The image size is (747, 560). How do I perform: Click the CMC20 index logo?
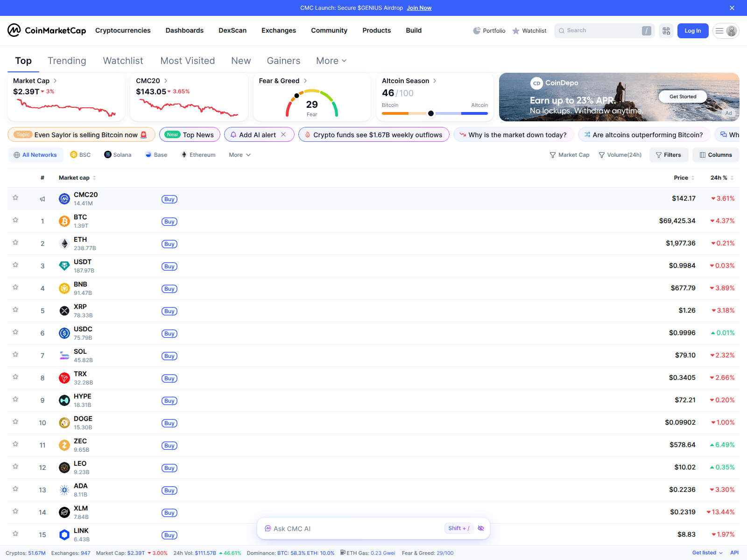[64, 199]
